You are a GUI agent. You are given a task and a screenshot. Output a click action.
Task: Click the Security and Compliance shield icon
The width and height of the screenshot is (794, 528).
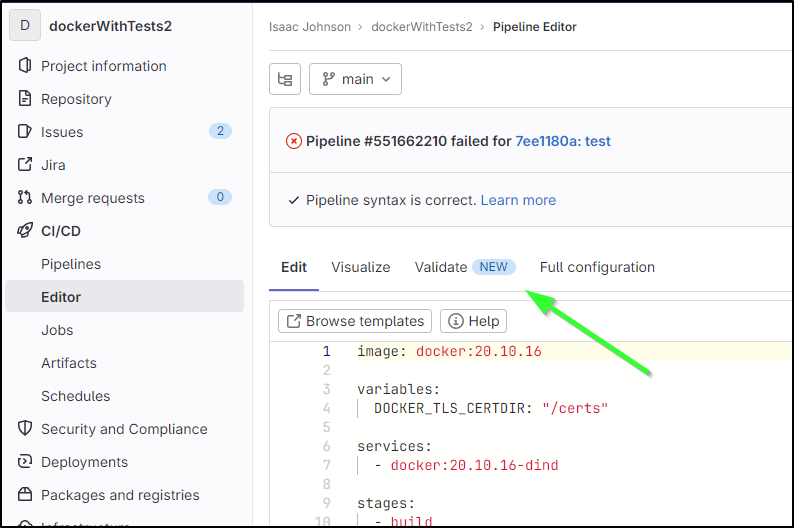(25, 428)
